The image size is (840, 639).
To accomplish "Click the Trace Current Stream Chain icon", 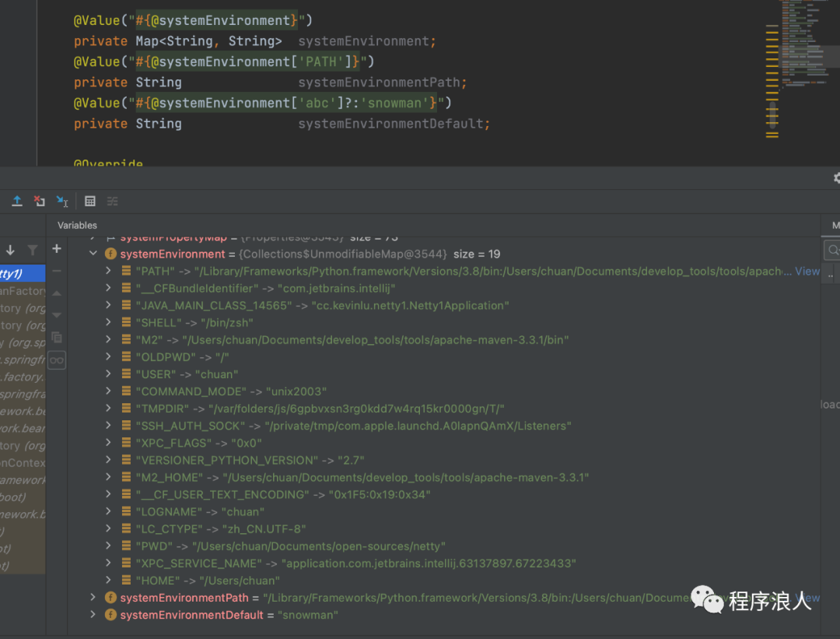I will 113,201.
